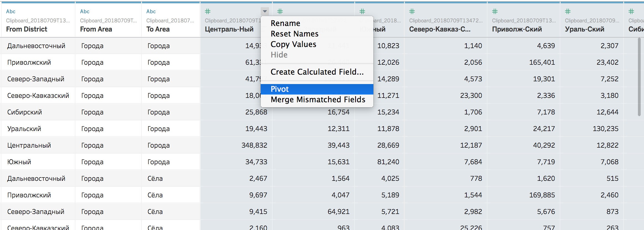Click the Abc type icon above From Area
The height and width of the screenshot is (230, 644).
click(85, 12)
